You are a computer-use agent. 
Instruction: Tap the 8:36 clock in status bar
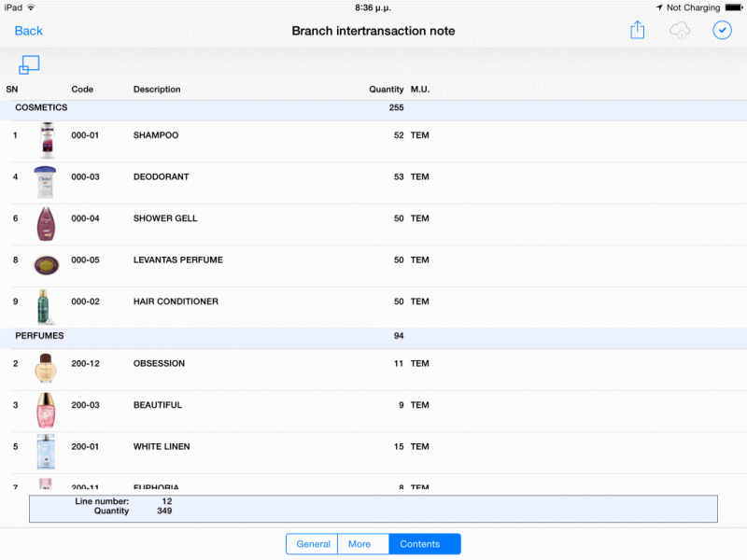pyautogui.click(x=373, y=7)
